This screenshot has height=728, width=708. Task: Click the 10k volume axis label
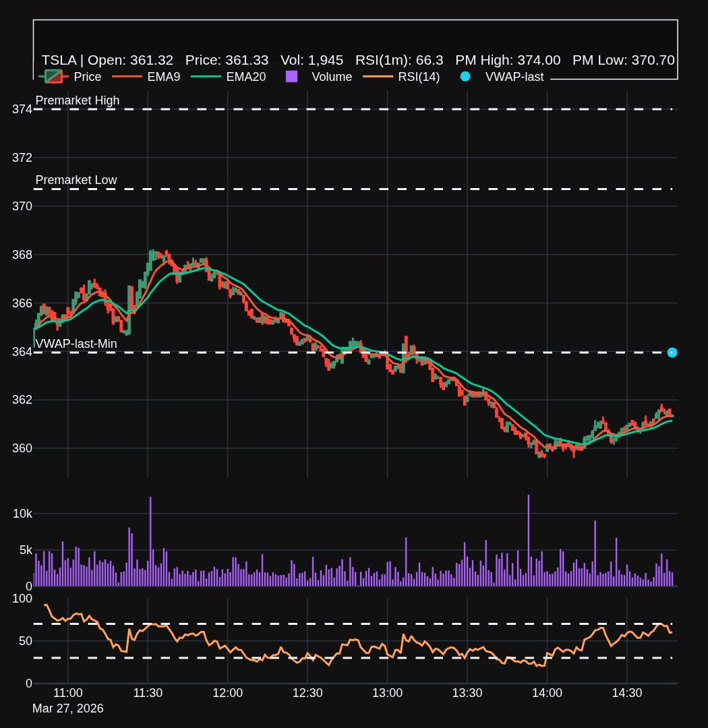point(22,514)
